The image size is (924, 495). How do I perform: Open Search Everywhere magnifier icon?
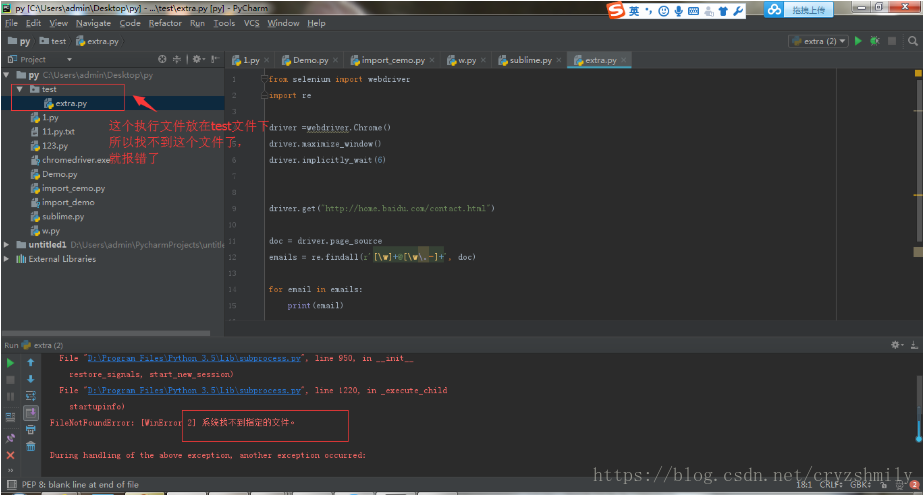[x=913, y=41]
